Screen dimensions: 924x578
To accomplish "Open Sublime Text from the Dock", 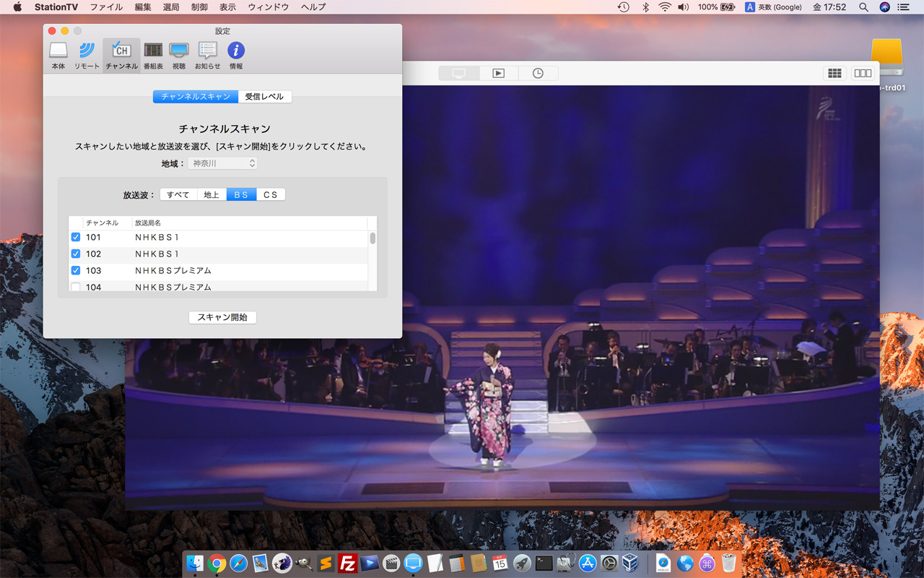I will tap(326, 564).
